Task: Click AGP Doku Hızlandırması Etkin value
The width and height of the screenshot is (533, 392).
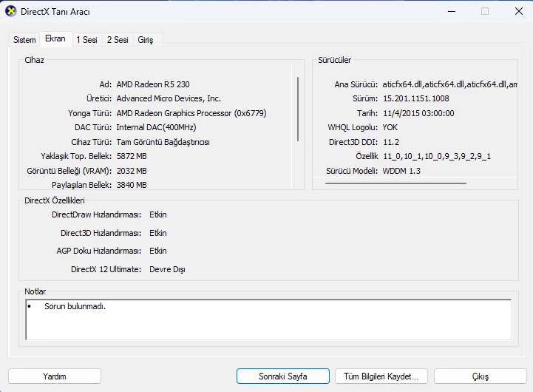Action: pyautogui.click(x=158, y=251)
